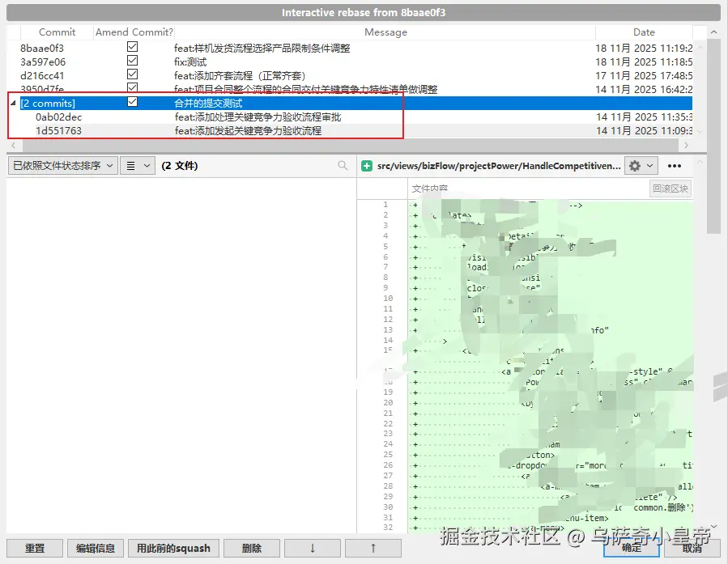This screenshot has width=728, height=564.
Task: Click the move commit up arrow button
Action: tap(373, 548)
